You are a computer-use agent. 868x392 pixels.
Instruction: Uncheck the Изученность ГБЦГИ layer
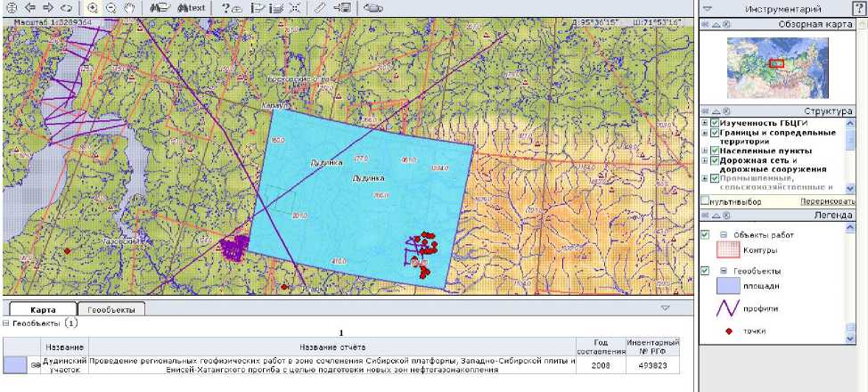pos(715,122)
